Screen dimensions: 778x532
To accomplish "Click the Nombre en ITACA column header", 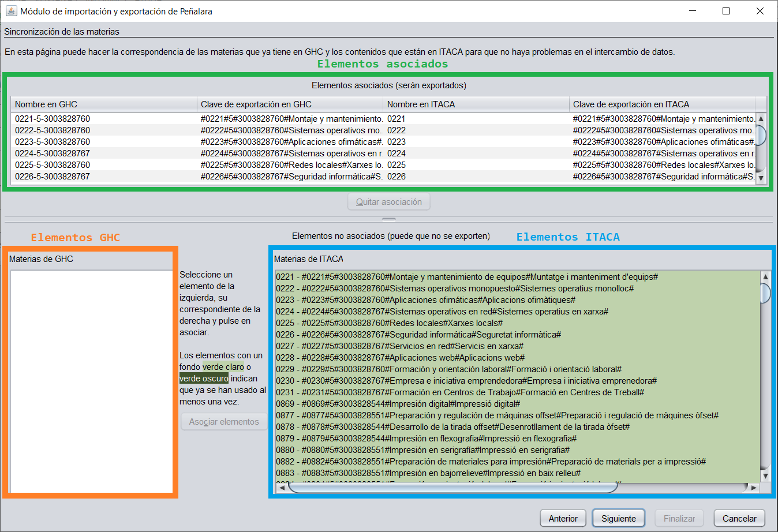I will tap(476, 104).
